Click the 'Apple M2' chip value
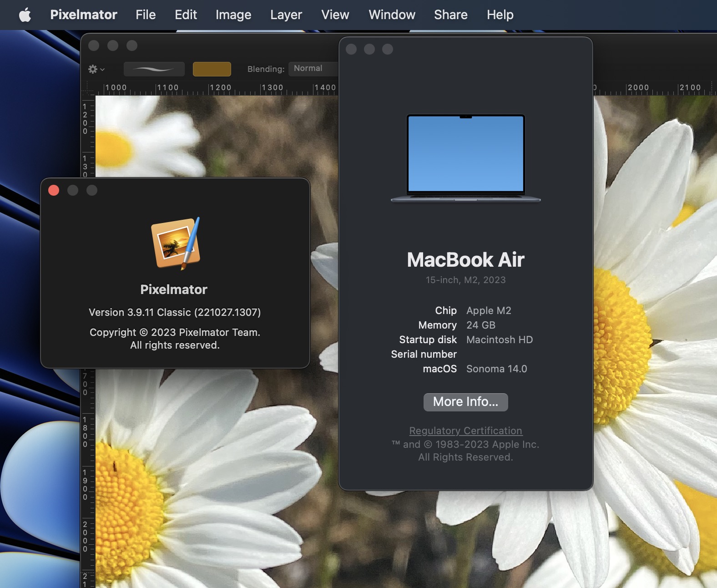The image size is (717, 588). click(489, 310)
